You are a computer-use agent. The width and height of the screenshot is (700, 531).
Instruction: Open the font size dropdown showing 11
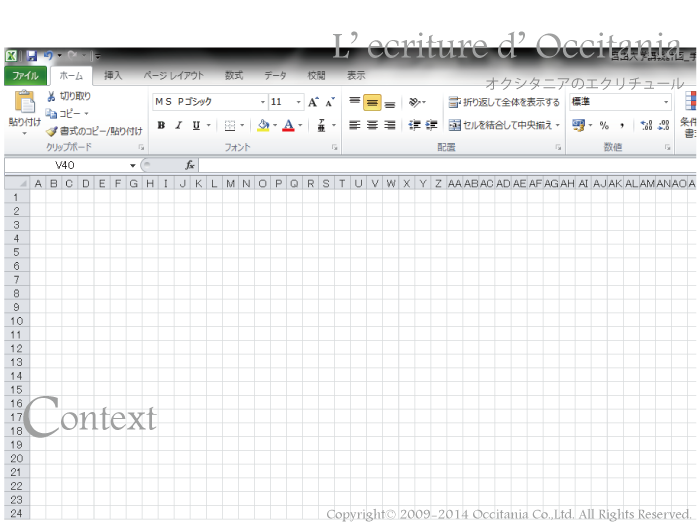point(299,102)
